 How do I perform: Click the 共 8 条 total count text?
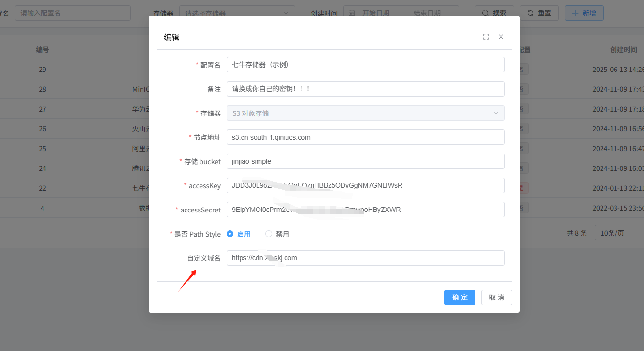[x=577, y=233]
